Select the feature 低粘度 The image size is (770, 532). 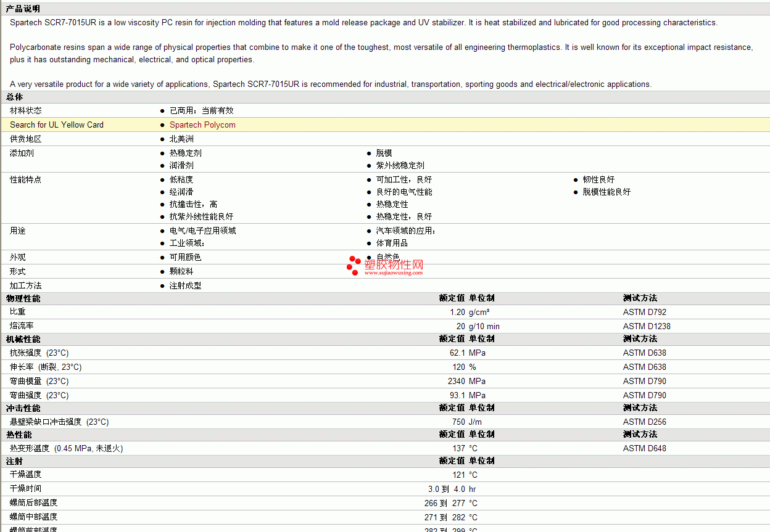tap(181, 179)
